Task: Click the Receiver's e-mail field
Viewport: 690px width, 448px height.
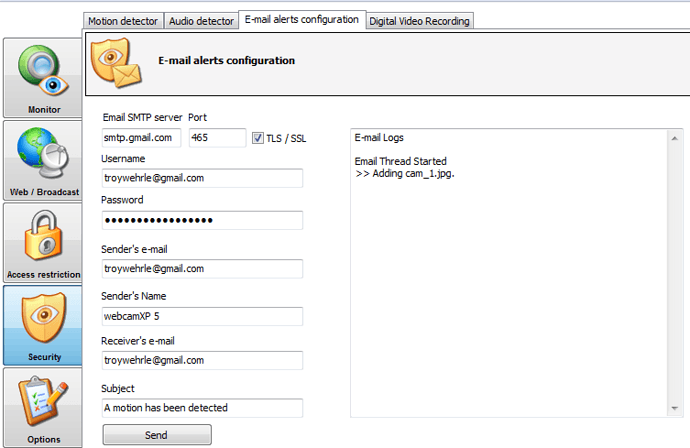Action: click(x=202, y=360)
